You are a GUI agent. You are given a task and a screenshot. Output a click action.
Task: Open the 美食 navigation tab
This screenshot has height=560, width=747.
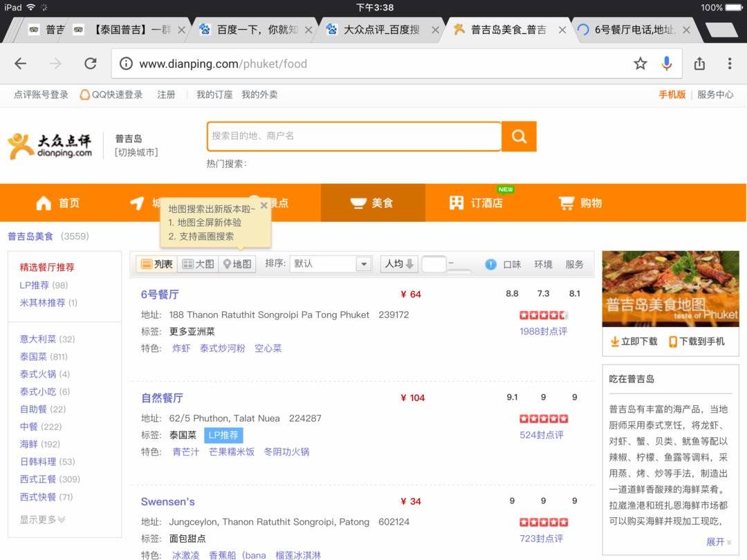(373, 203)
